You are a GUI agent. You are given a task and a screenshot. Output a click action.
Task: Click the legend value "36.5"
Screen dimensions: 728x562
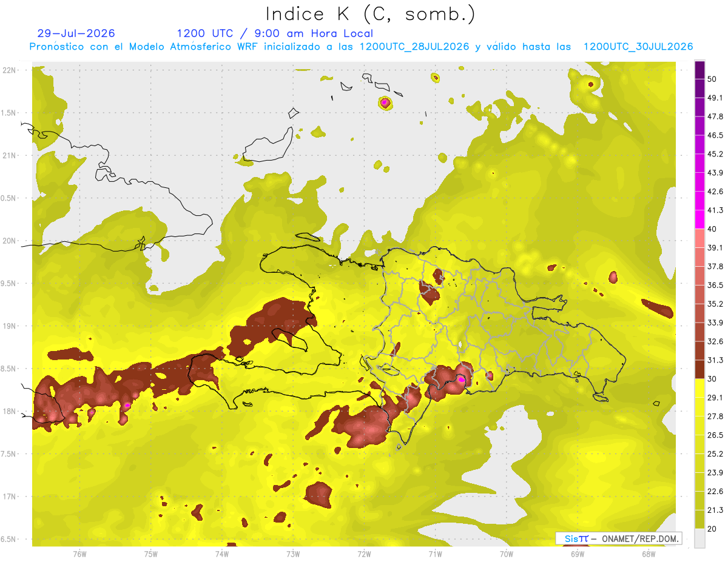tap(715, 285)
